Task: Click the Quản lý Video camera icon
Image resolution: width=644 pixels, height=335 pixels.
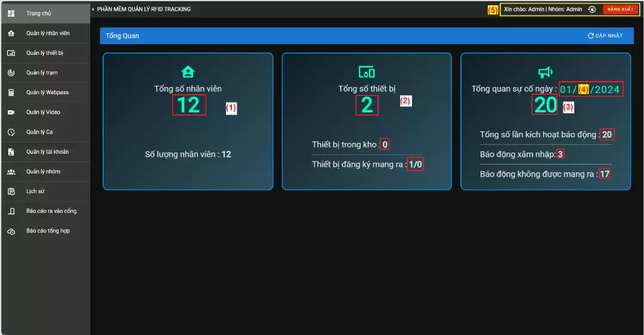Action: tap(11, 112)
